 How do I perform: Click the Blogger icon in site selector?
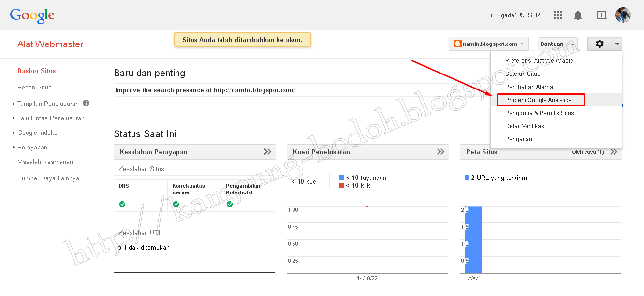457,44
